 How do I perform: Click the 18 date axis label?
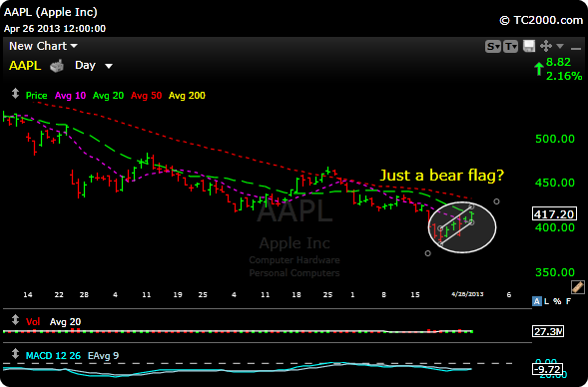coord(296,295)
